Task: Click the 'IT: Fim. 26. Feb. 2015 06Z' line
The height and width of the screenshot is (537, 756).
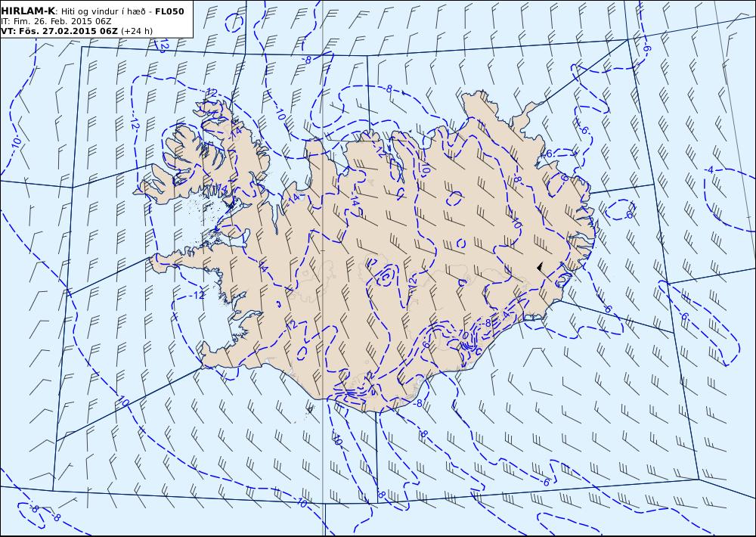Action: (x=57, y=22)
